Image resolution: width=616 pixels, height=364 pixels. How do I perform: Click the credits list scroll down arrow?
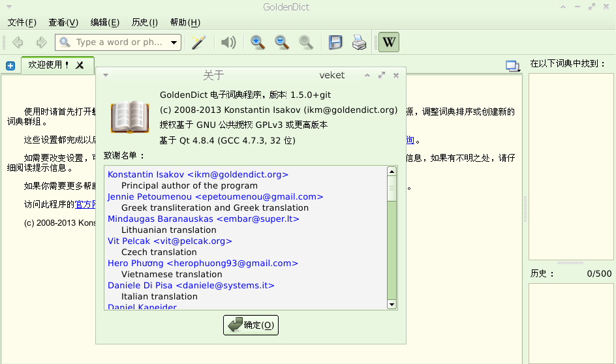click(392, 305)
